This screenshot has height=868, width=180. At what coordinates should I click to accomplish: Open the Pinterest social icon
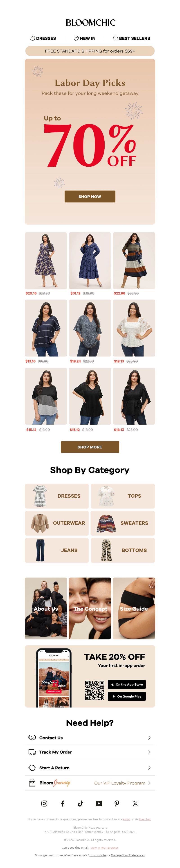coord(117,803)
